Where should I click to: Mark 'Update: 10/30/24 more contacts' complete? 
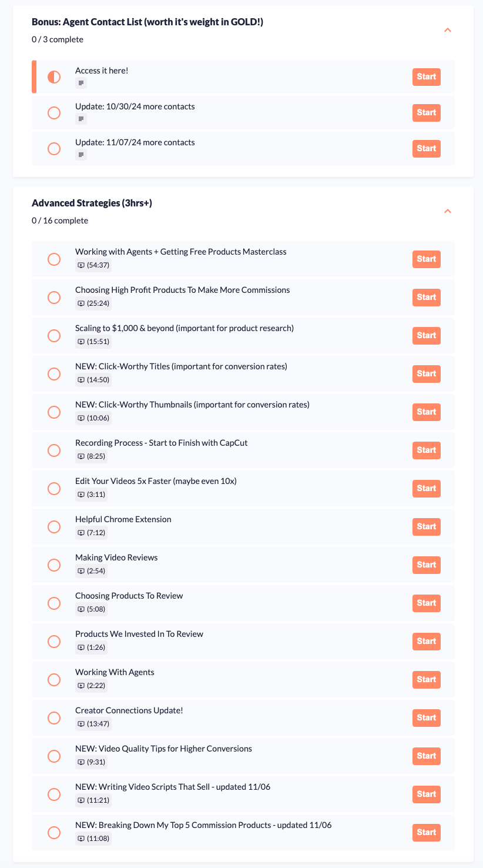coord(54,113)
